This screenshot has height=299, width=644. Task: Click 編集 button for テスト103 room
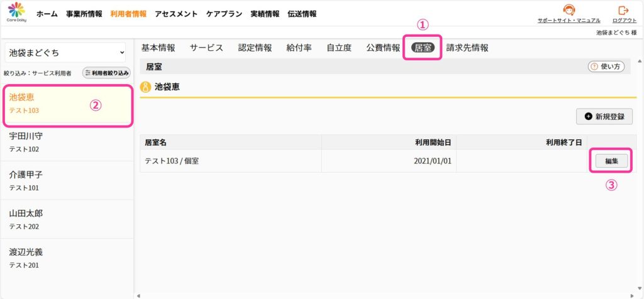coord(611,161)
